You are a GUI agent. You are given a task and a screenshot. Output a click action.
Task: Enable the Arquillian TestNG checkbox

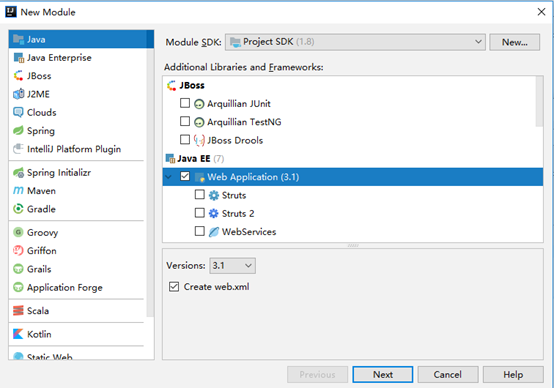click(185, 121)
